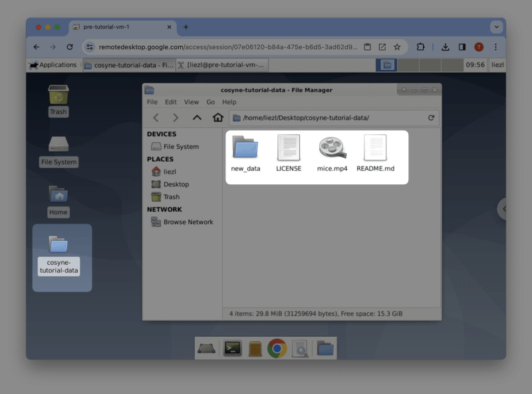Toggle Chrome side panel icon
532x394 pixels.
point(462,47)
